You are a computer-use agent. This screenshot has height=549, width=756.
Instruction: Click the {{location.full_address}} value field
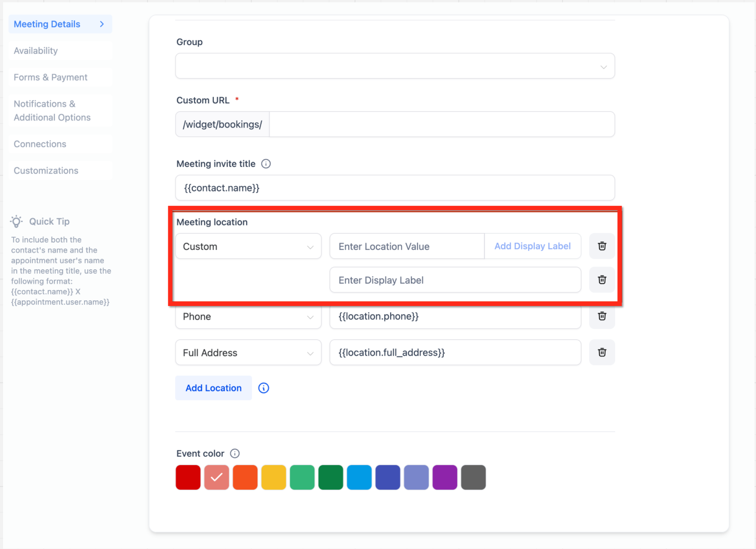pyautogui.click(x=456, y=352)
